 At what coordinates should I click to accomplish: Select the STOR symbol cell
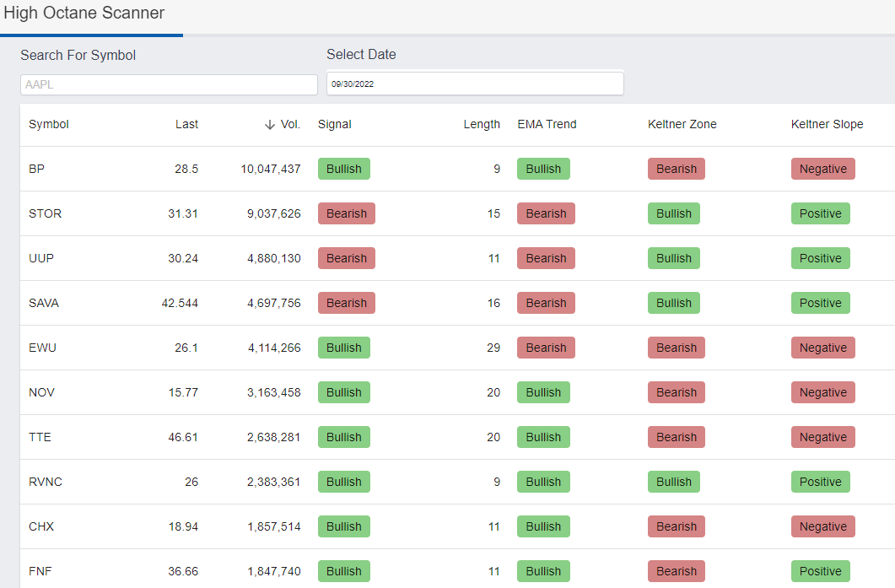click(x=45, y=213)
